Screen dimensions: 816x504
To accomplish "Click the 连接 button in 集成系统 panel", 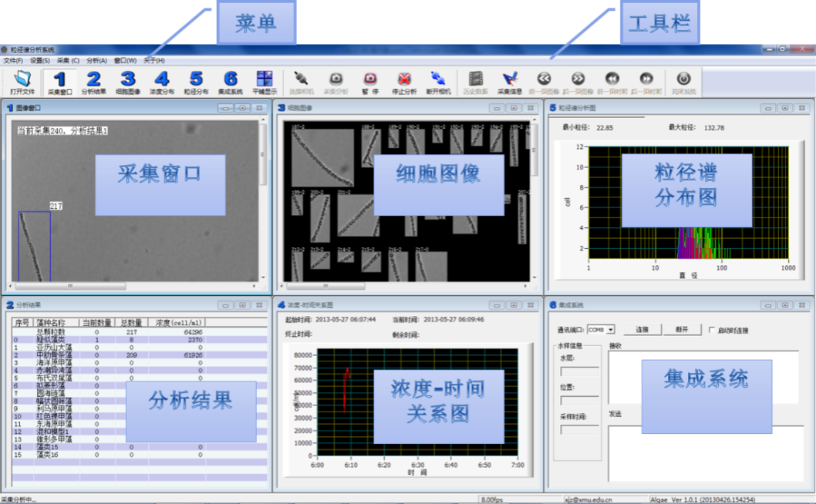I will tap(642, 330).
